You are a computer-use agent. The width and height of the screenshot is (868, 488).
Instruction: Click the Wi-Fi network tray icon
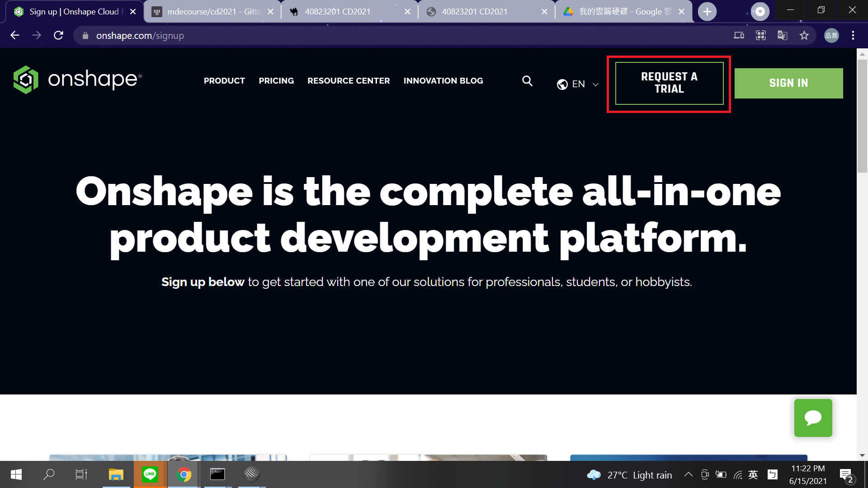tap(738, 474)
